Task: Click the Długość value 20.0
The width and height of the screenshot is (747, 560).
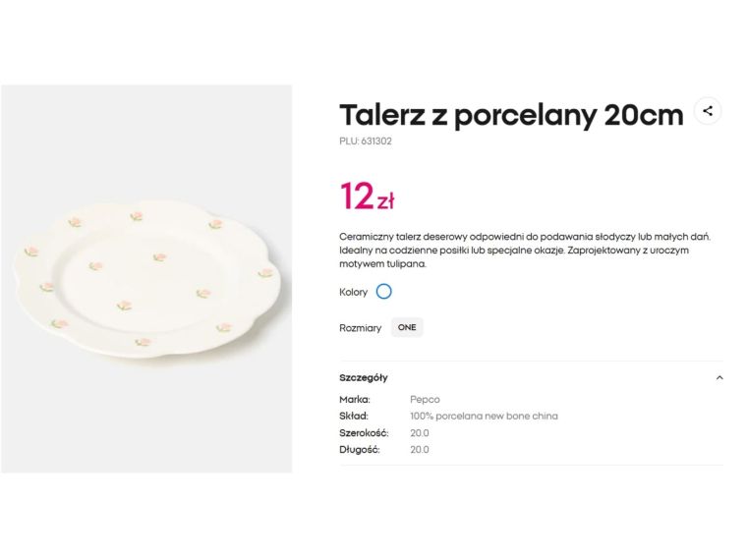Action: pos(420,450)
